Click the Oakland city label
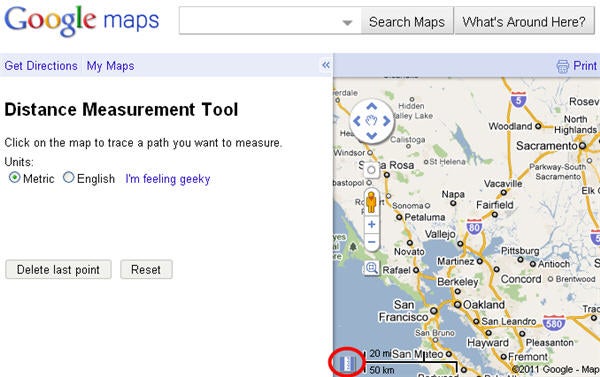This screenshot has width=600, height=377. [x=484, y=305]
